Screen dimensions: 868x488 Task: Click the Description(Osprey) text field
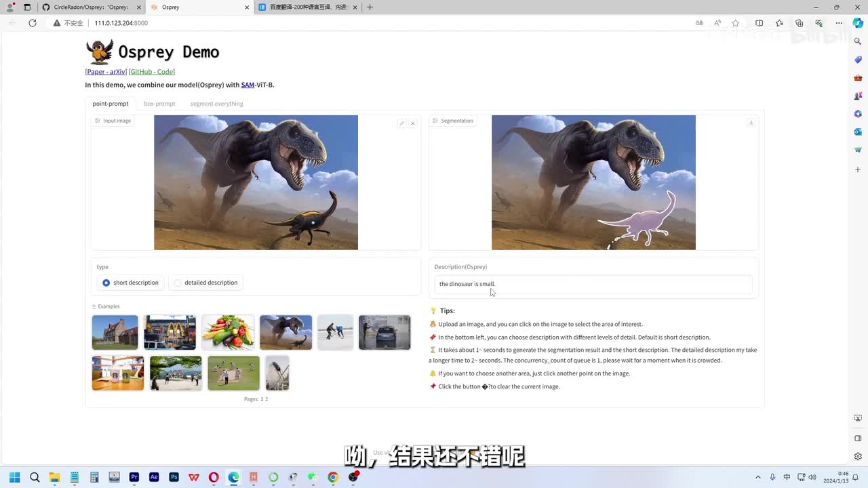[x=593, y=284]
